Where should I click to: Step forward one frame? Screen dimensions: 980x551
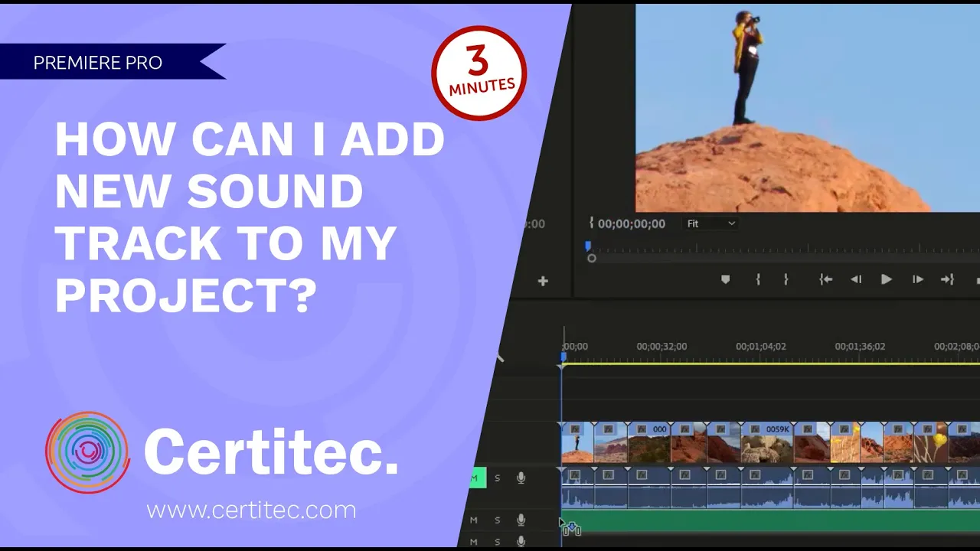917,280
